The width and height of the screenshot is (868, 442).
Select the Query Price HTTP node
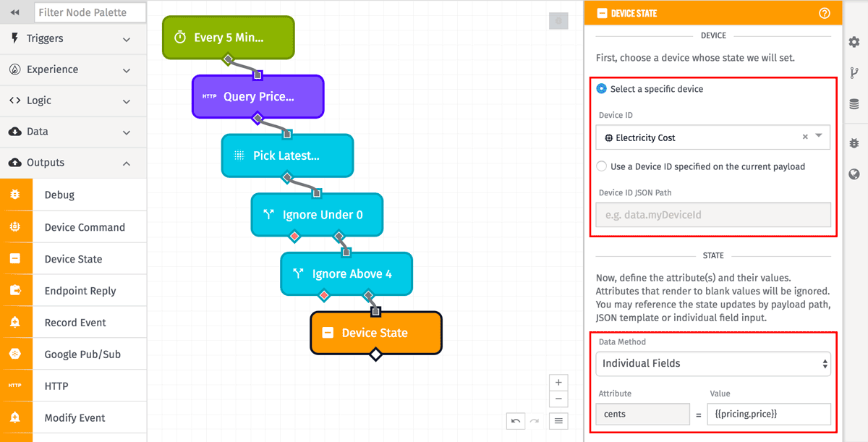(x=258, y=96)
